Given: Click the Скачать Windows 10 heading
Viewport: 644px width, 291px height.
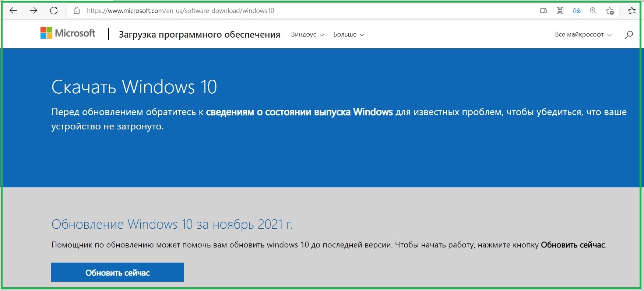Looking at the screenshot, I should pos(134,87).
